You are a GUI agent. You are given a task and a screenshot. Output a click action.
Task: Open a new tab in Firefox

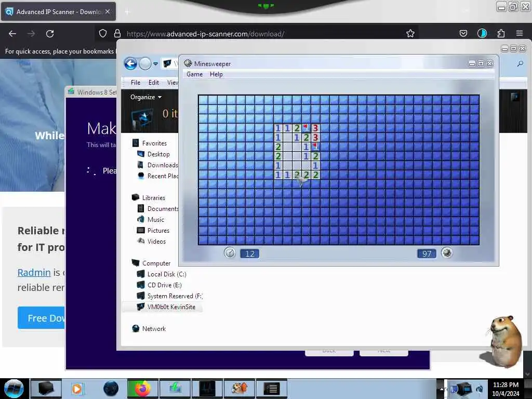[127, 12]
